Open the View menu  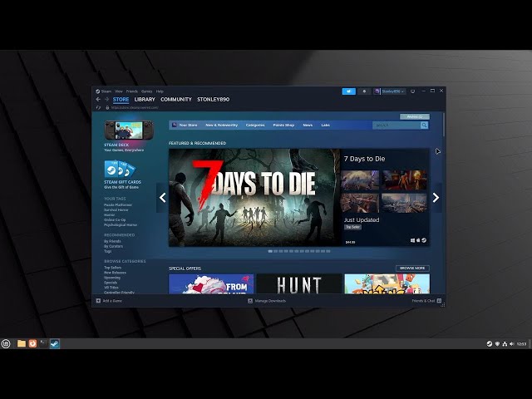click(119, 91)
